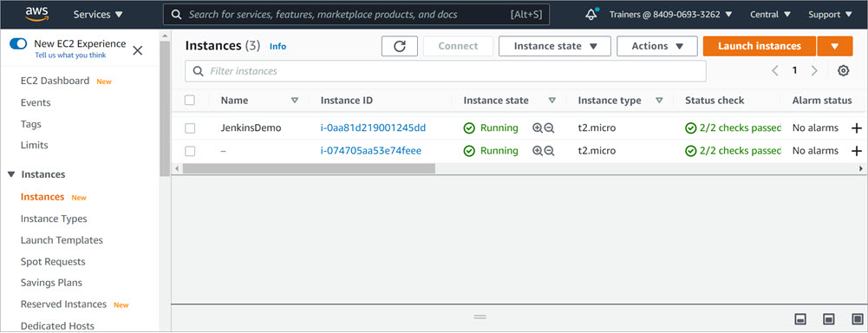Open the Actions dropdown

657,47
